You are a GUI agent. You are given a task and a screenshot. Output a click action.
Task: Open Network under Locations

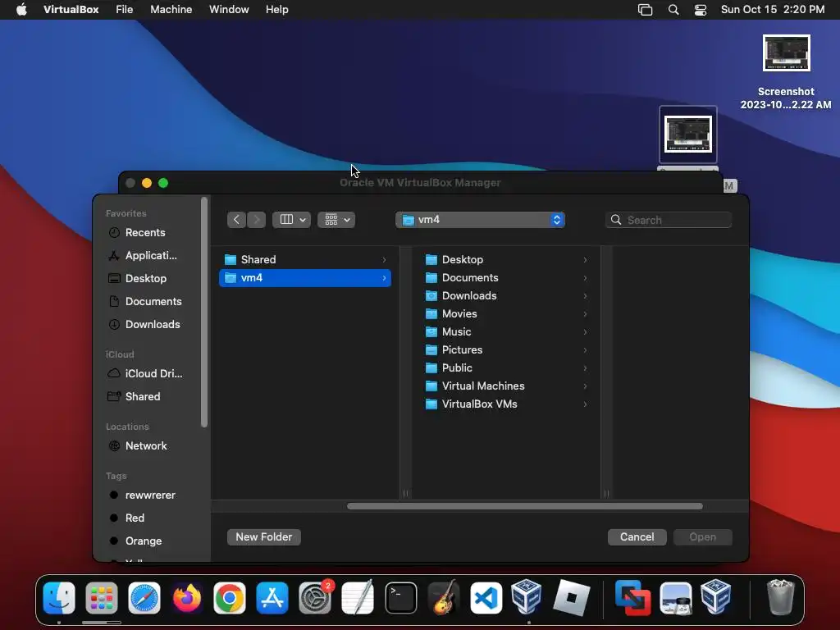point(138,445)
